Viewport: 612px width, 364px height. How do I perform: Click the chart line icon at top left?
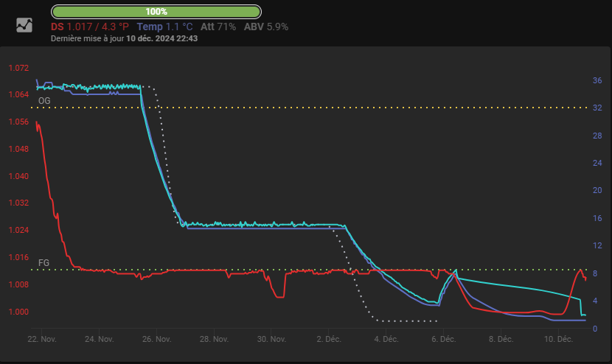[x=24, y=25]
